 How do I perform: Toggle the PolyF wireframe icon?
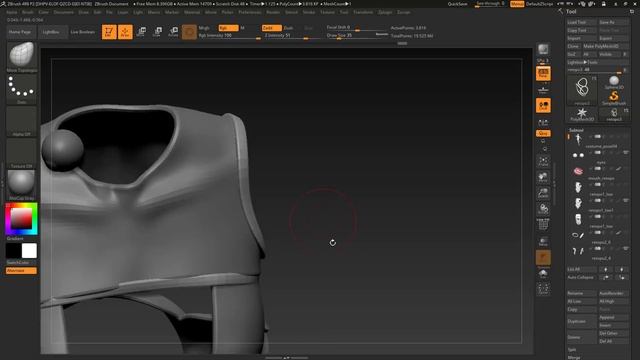(543, 225)
